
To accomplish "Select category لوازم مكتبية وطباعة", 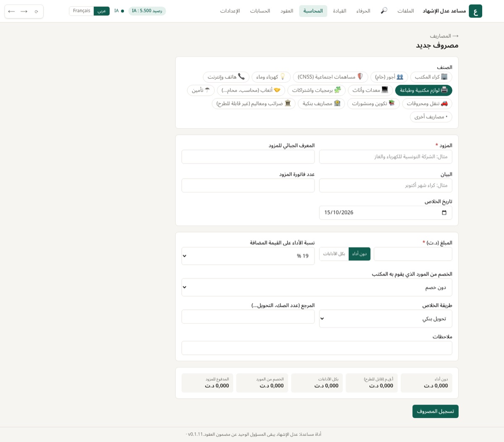I will [x=423, y=90].
